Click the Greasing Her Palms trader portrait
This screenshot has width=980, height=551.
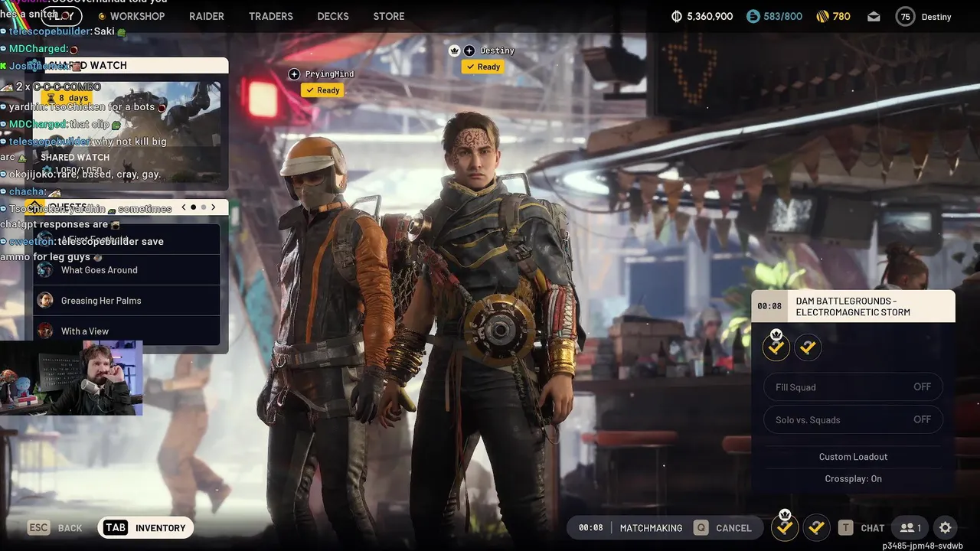coord(45,300)
